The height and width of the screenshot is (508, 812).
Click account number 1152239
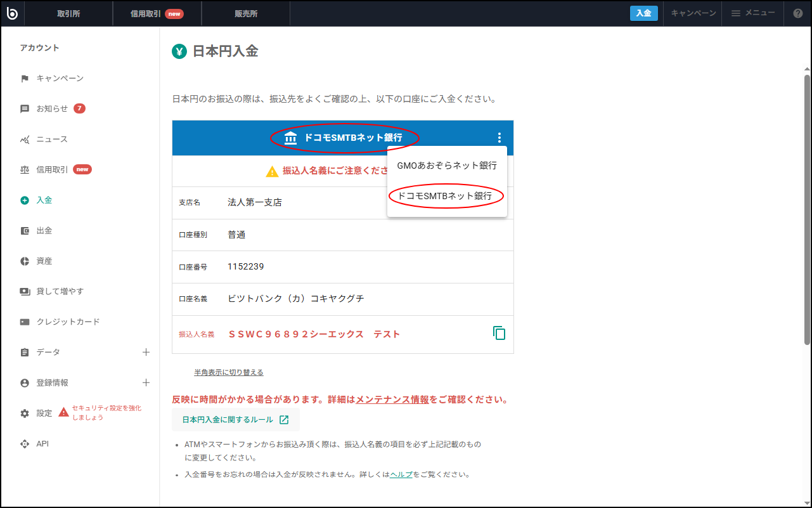[246, 267]
